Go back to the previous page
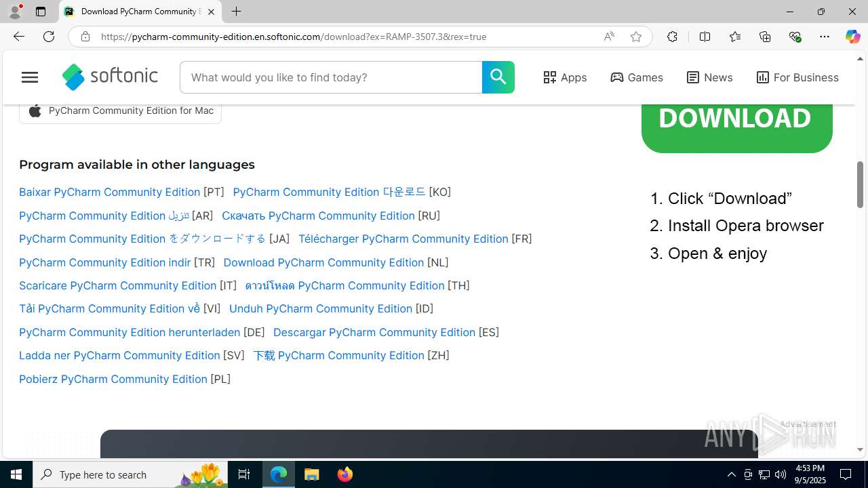The width and height of the screenshot is (868, 488). [x=19, y=37]
